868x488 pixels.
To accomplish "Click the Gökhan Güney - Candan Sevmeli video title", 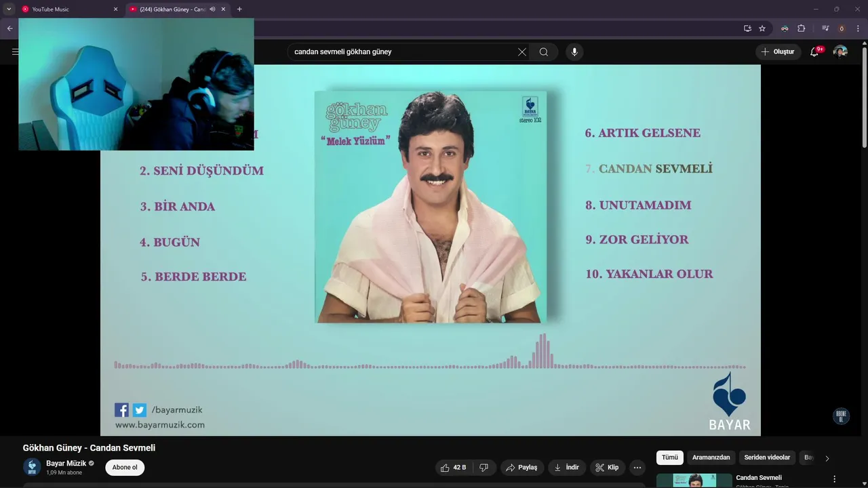I will point(89,448).
